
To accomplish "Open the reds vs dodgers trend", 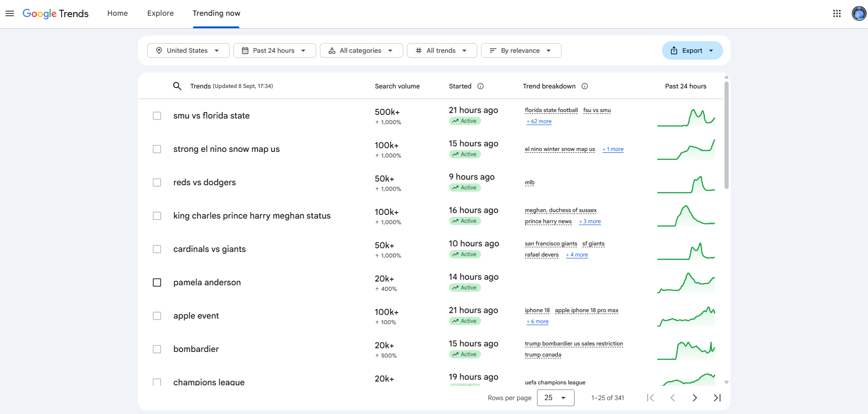I will 205,182.
